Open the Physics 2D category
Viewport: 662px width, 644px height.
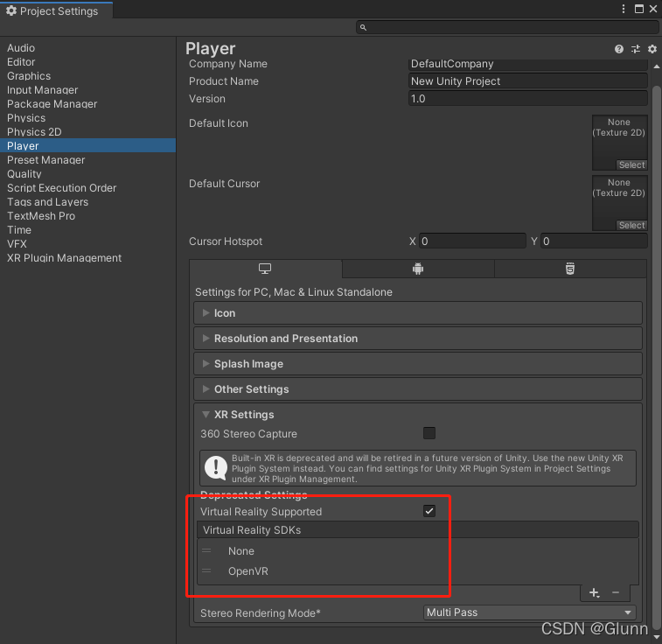(87, 131)
